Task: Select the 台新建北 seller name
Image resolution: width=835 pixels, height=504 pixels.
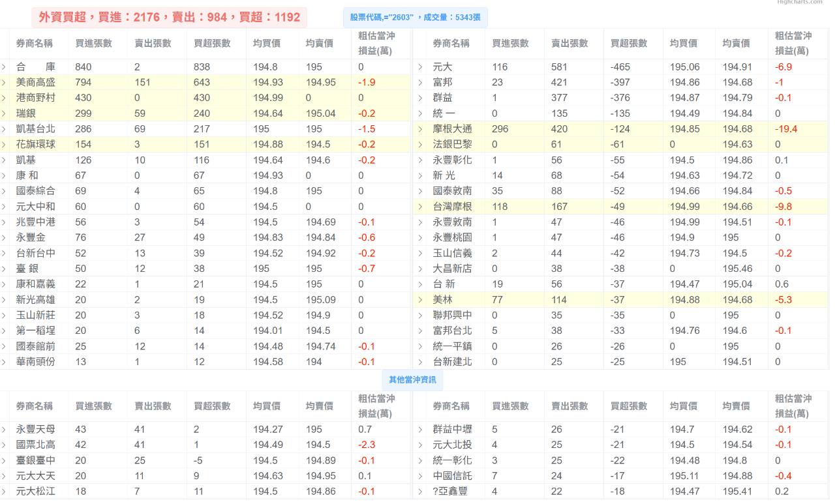Action: [453, 362]
